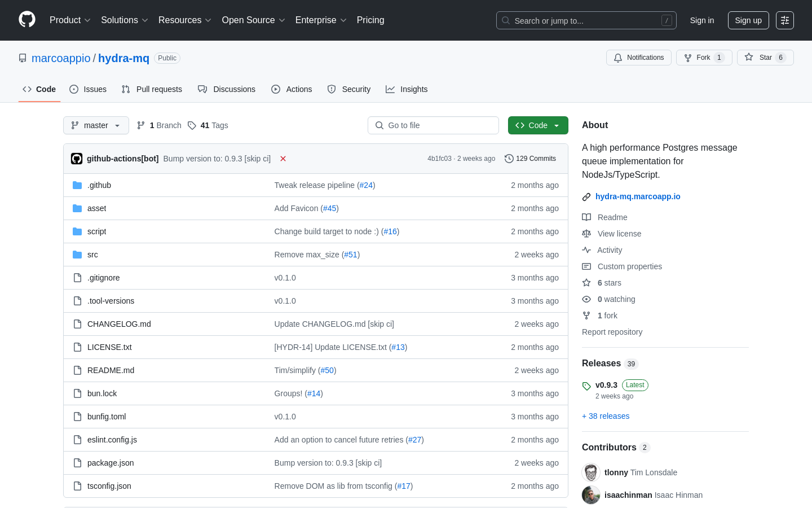Screen dimensions: 812x508
Task: Click the eye watching icon
Action: 586,299
